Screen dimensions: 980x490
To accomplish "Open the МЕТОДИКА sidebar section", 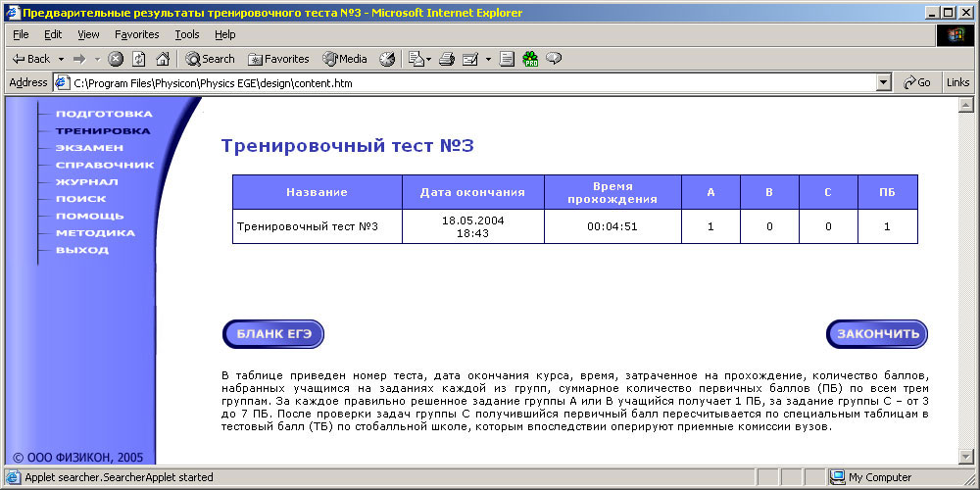I will point(96,233).
